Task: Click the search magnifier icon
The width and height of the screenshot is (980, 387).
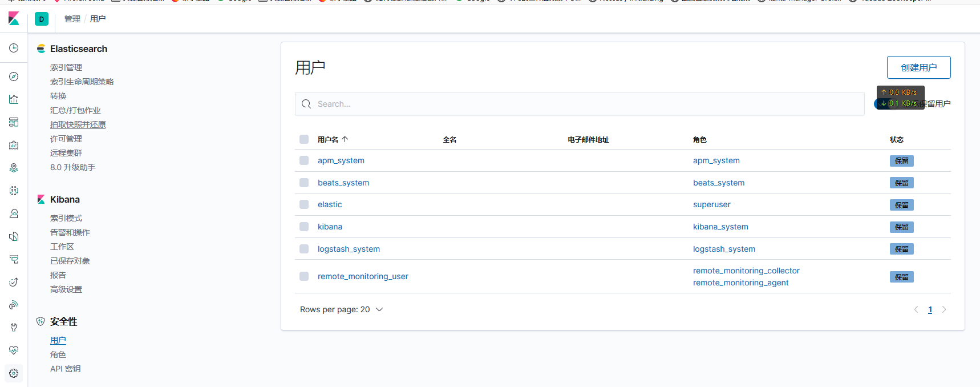Action: coord(306,104)
